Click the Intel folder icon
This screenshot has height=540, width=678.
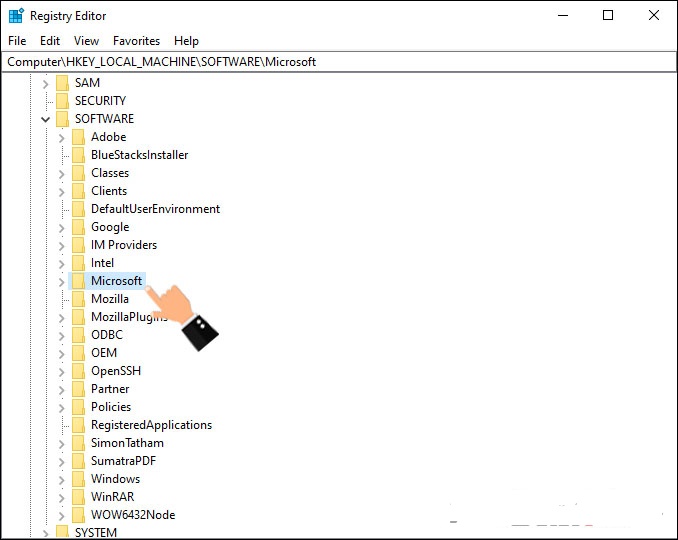pos(78,263)
